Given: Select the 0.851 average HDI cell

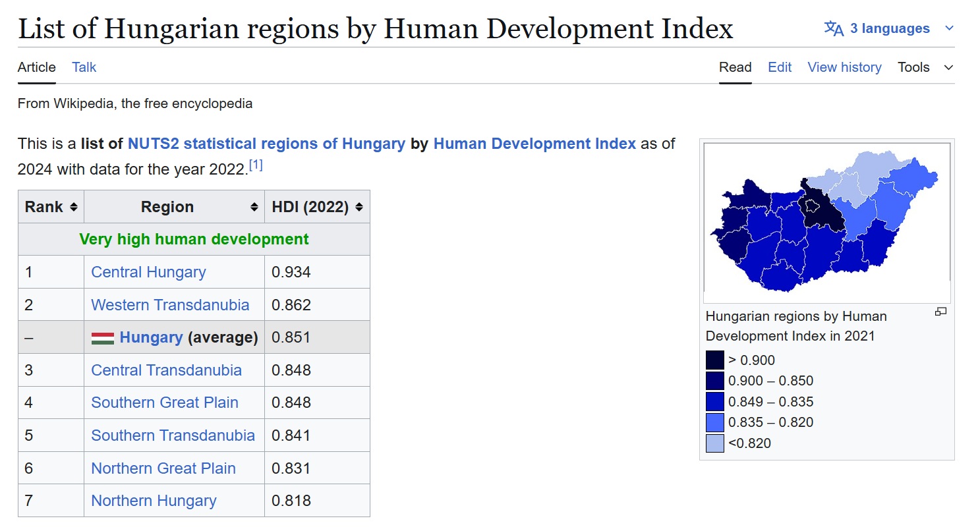Looking at the screenshot, I should tap(317, 338).
